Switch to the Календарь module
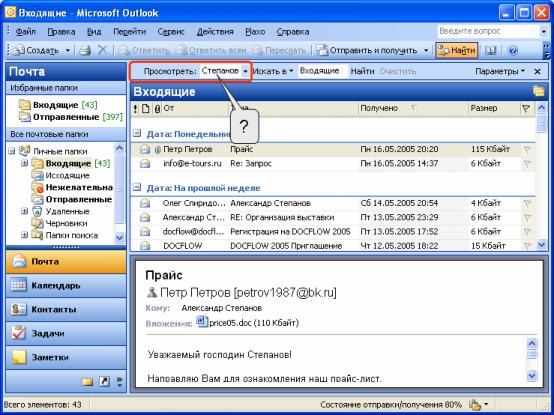Image resolution: width=554 pixels, height=415 pixels. point(66,285)
